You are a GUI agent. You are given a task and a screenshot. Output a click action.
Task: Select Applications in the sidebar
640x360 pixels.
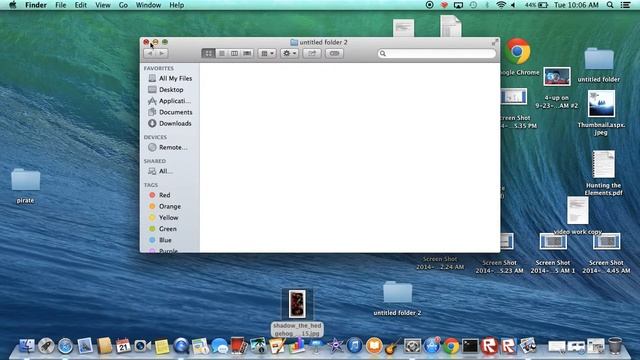[169, 101]
